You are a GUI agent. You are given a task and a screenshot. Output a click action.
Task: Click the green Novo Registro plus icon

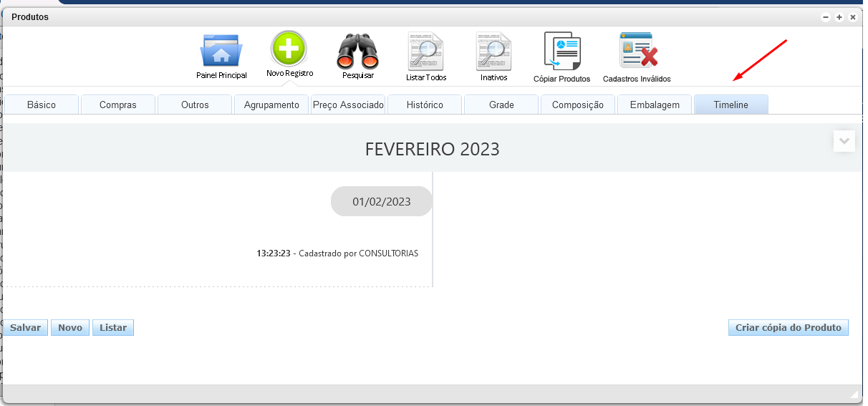[289, 49]
